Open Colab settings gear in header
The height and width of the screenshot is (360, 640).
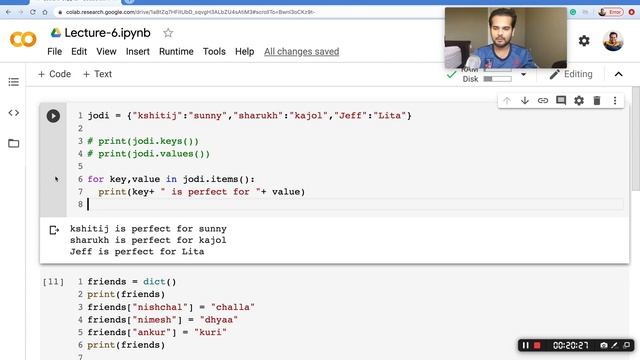point(584,41)
